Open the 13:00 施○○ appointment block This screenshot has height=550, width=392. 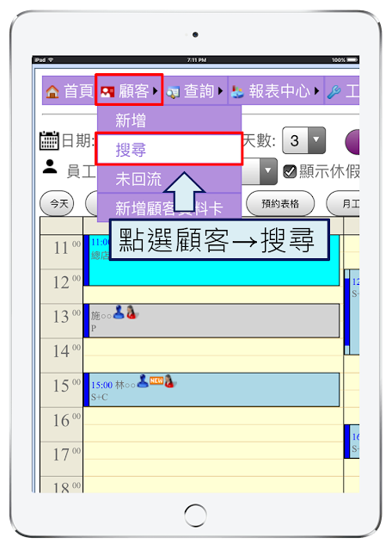click(211, 320)
